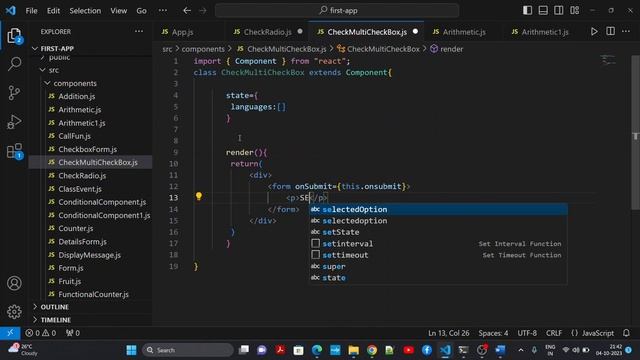Select the setState suggestion
The image size is (640, 360).
[x=438, y=232]
